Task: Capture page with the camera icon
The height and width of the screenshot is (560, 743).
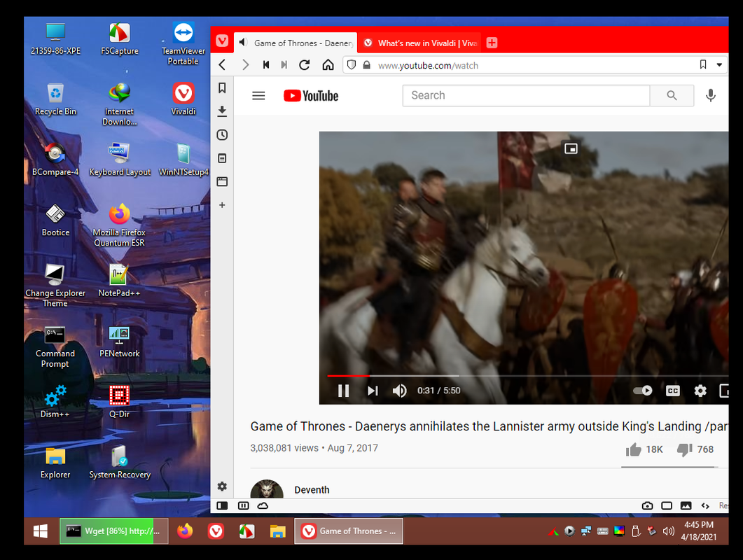Action: [647, 505]
